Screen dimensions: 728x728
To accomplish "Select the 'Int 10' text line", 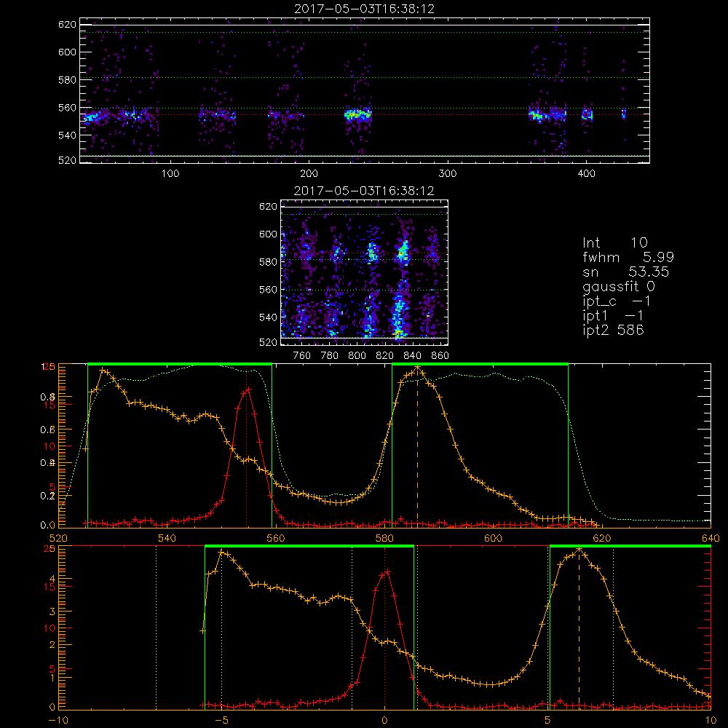I will point(614,242).
